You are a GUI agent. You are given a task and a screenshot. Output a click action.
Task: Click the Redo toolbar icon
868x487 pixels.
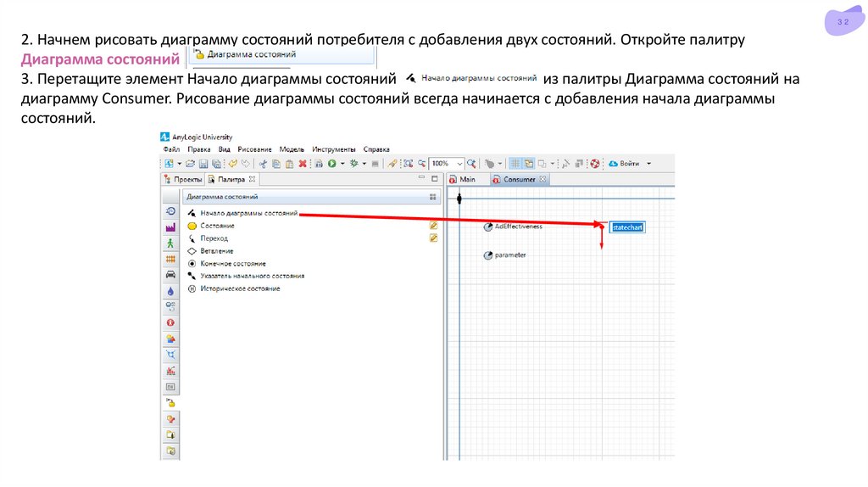click(245, 164)
